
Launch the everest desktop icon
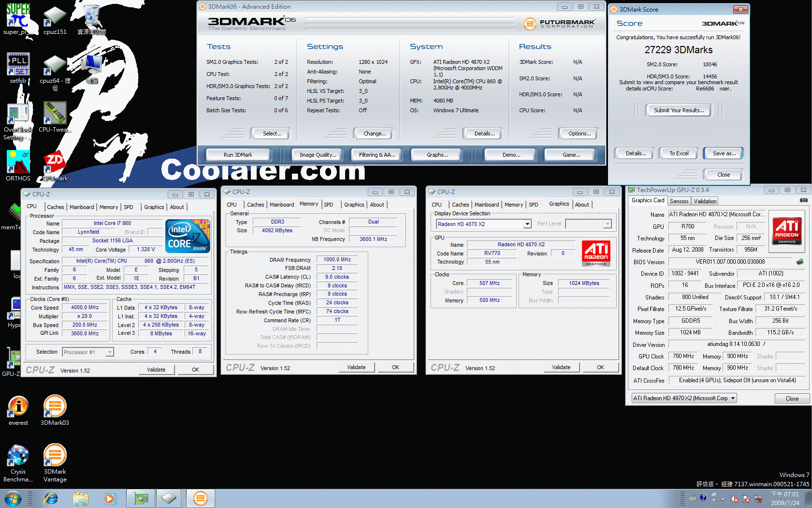(18, 410)
